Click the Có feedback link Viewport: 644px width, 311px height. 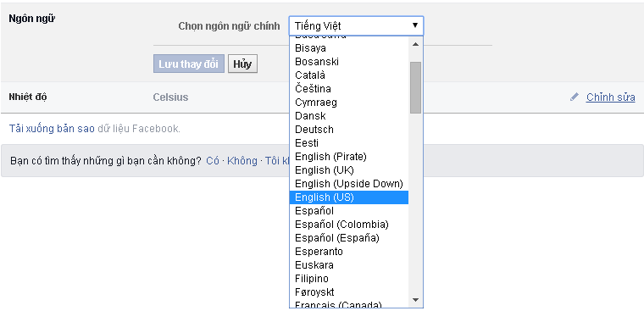tap(213, 161)
